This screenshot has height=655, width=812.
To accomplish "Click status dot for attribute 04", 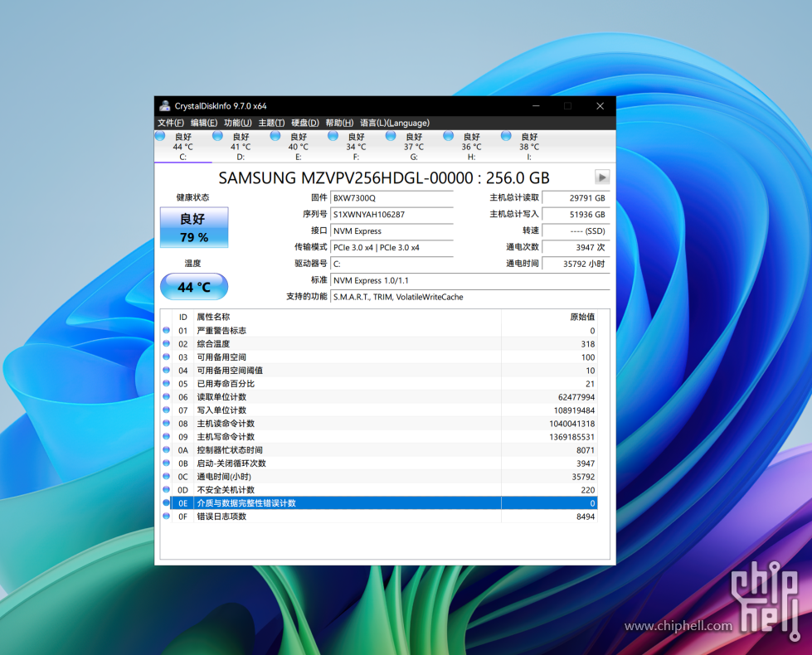I will coord(166,370).
